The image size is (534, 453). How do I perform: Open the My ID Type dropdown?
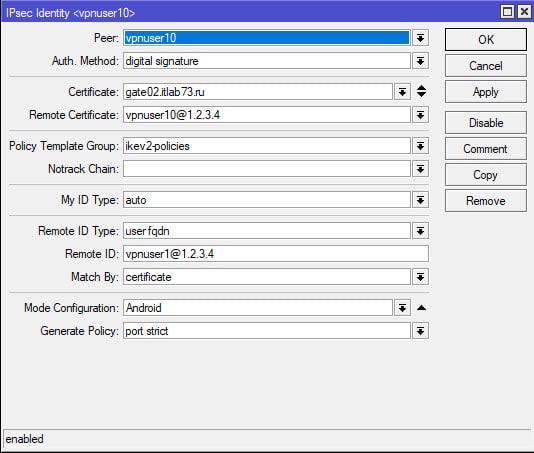(420, 200)
